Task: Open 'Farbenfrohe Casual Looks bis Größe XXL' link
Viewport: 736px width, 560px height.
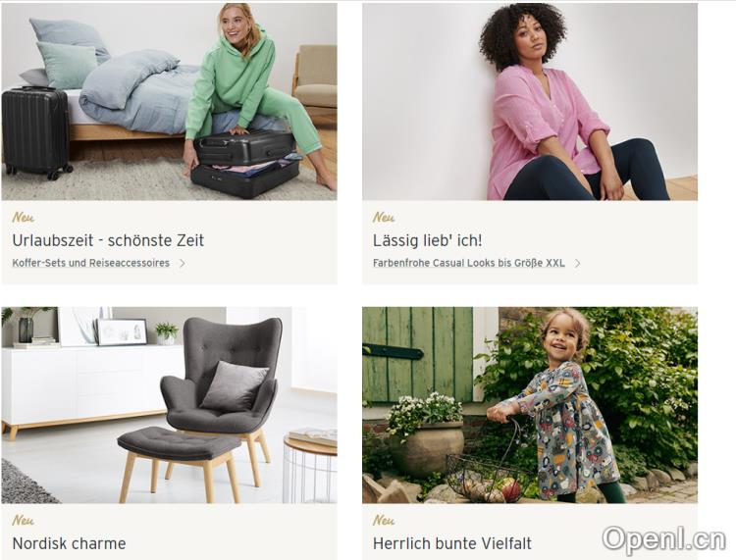Action: point(469,263)
